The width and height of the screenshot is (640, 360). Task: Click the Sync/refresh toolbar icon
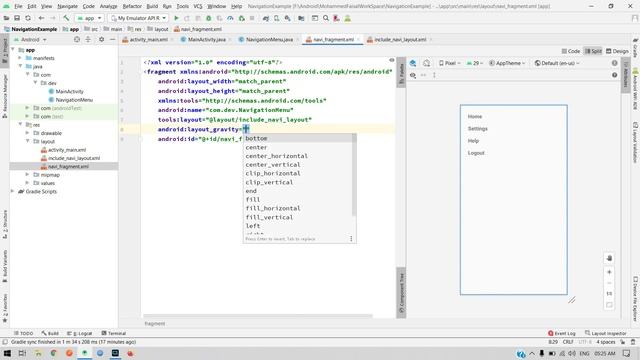(x=28, y=18)
